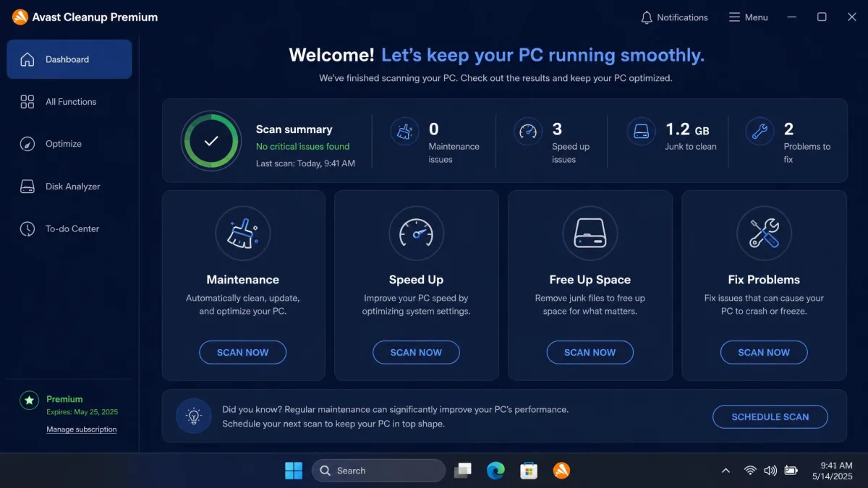The width and height of the screenshot is (868, 488).
Task: Open the Manage subscription link
Action: [x=82, y=429]
